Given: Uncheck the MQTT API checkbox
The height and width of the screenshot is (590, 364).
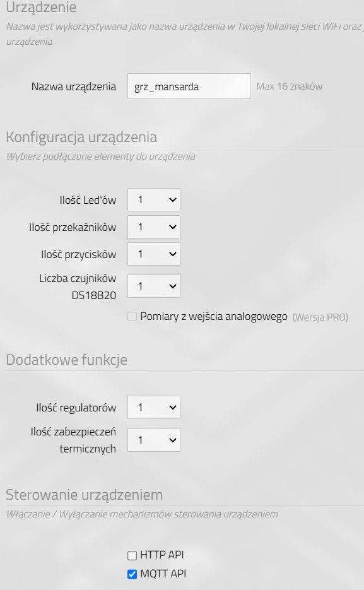Looking at the screenshot, I should click(132, 574).
